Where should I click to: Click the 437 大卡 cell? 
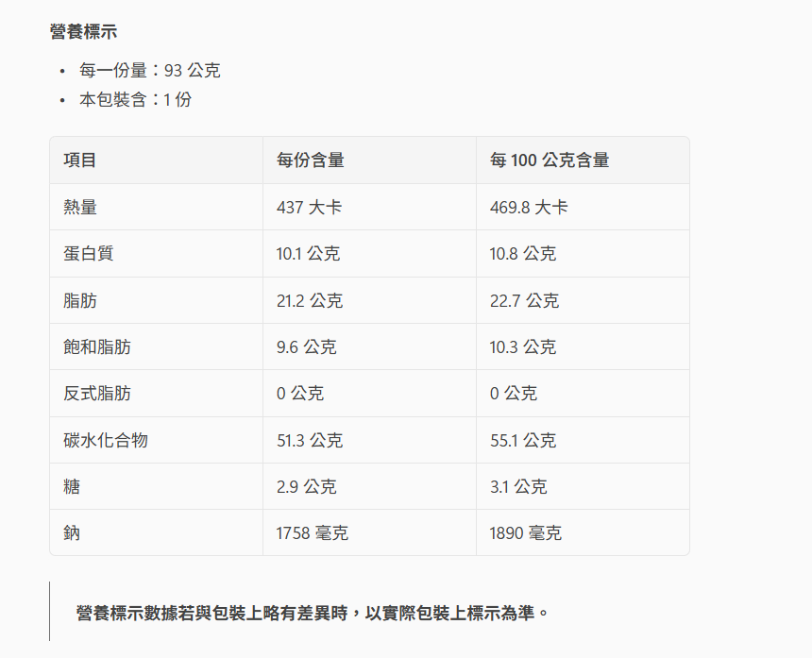pyautogui.click(x=309, y=207)
